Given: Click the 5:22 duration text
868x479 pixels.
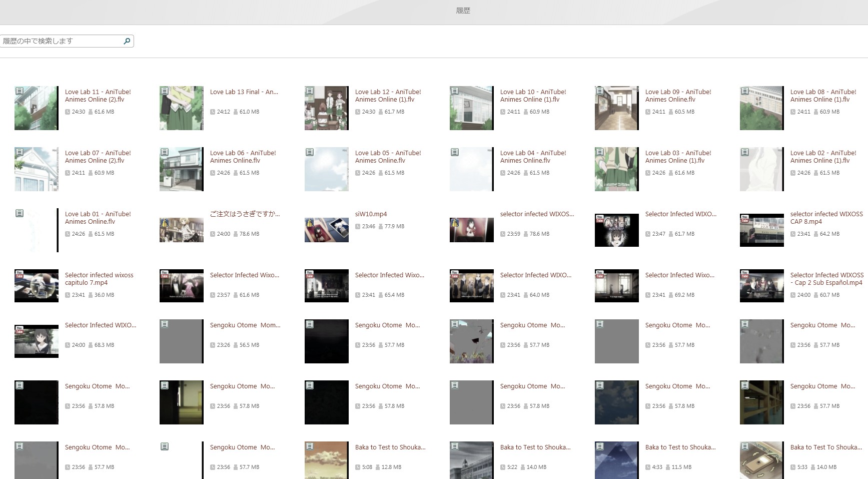Looking at the screenshot, I should coord(513,467).
